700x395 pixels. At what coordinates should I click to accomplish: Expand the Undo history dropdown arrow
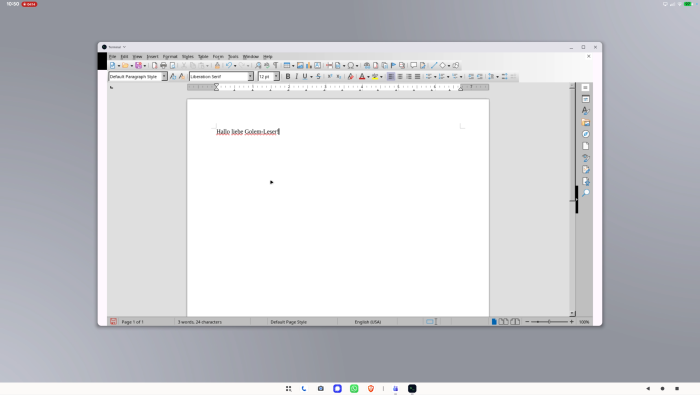point(235,66)
